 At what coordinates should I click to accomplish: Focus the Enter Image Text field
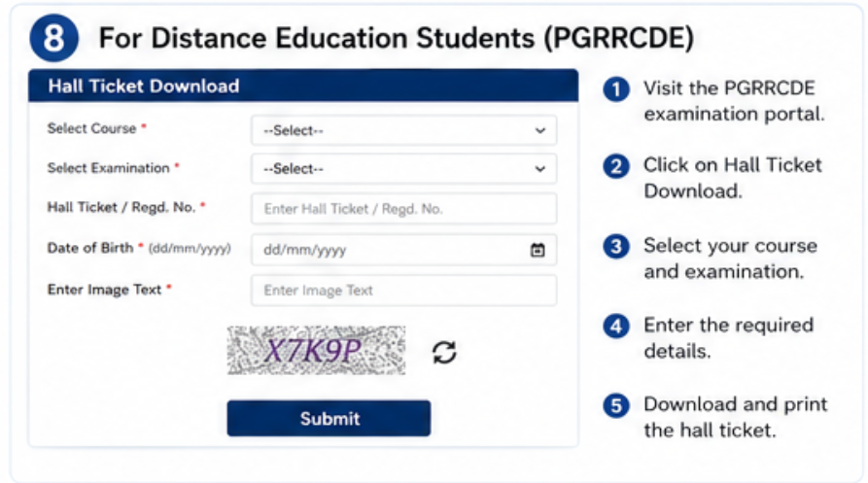pyautogui.click(x=403, y=291)
